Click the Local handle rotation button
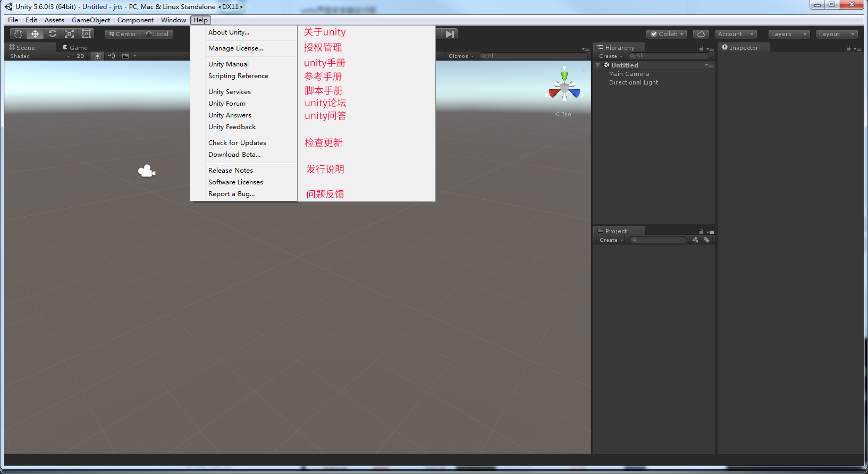 pos(157,34)
